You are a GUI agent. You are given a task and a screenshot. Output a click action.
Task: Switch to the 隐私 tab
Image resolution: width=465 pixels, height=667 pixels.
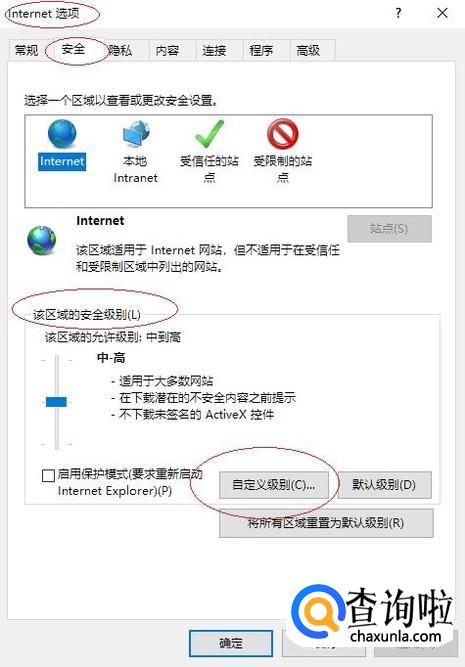click(x=120, y=51)
